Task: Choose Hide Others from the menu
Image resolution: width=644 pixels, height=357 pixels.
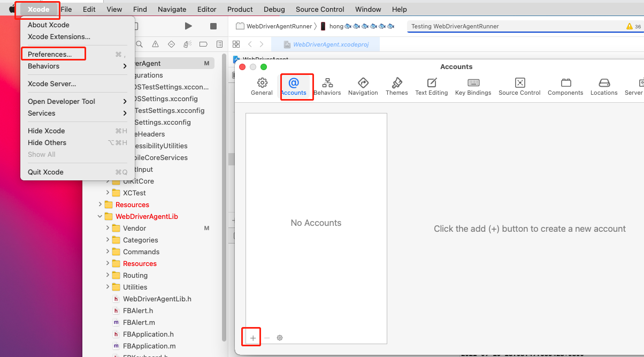Action: pos(78,142)
